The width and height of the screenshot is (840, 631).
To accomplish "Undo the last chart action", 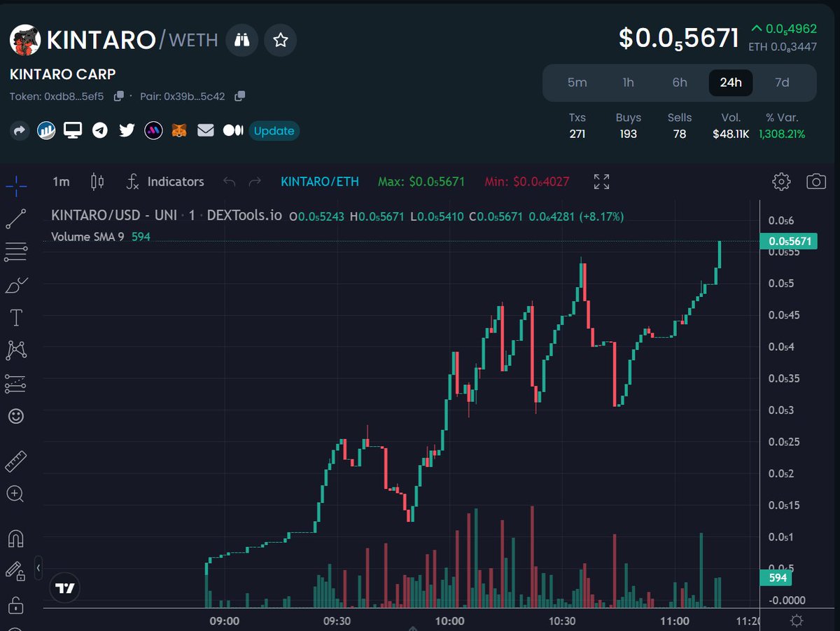I will pyautogui.click(x=229, y=182).
